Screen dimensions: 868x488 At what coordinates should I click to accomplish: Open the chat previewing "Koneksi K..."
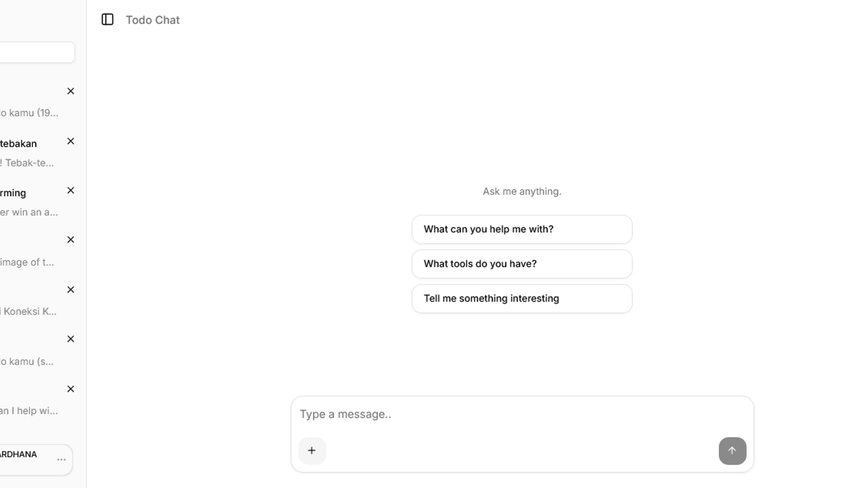click(x=27, y=303)
